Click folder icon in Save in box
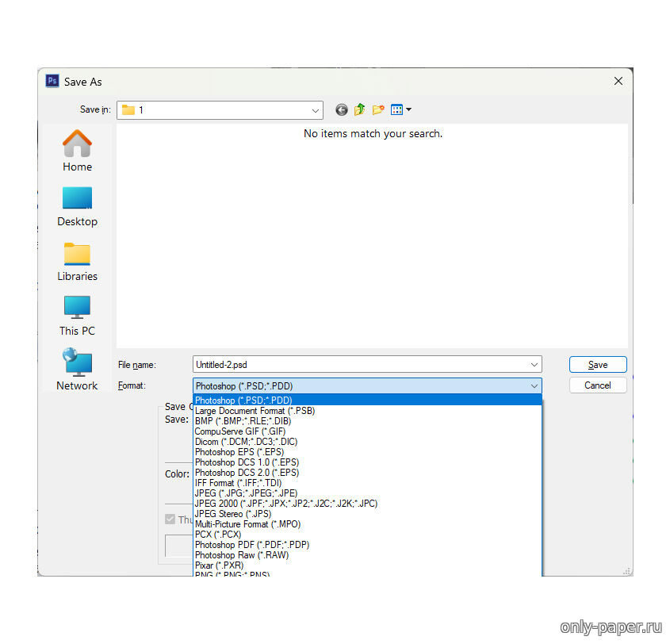The image size is (670, 644). pyautogui.click(x=128, y=109)
